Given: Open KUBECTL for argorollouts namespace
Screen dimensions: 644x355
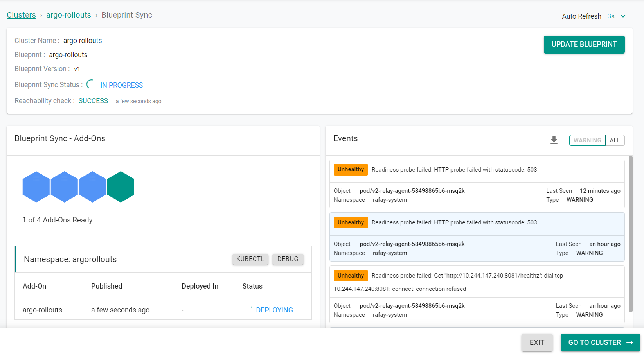Looking at the screenshot, I should 250,259.
